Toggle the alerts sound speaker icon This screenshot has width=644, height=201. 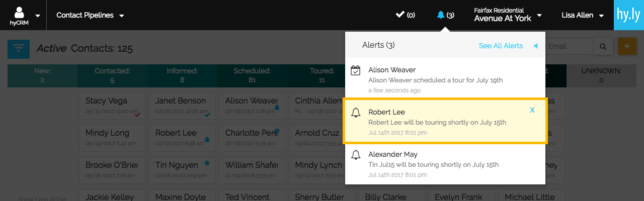click(536, 46)
